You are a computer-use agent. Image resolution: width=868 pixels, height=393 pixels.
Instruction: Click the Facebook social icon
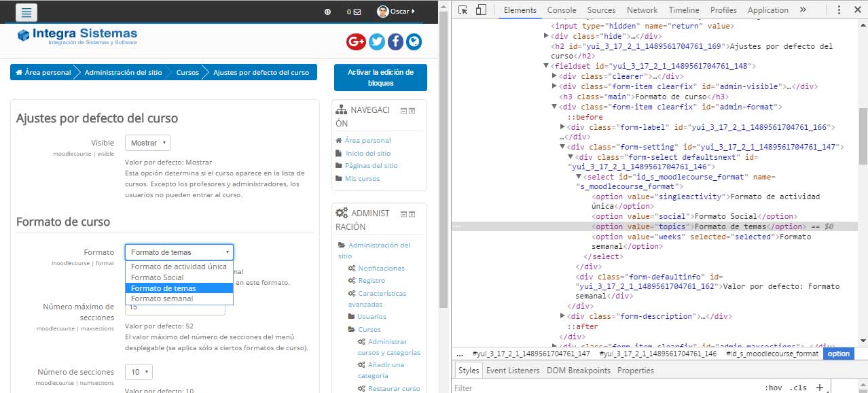tap(395, 41)
